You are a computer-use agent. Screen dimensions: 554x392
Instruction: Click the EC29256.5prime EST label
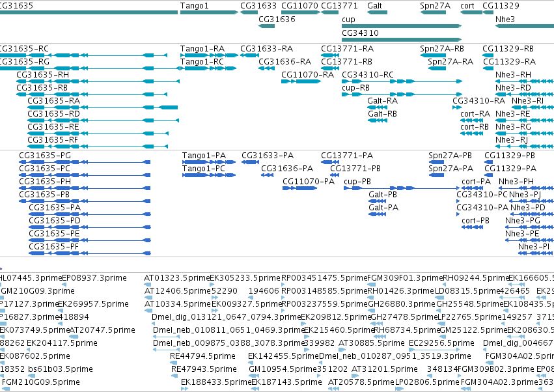tap(441, 343)
